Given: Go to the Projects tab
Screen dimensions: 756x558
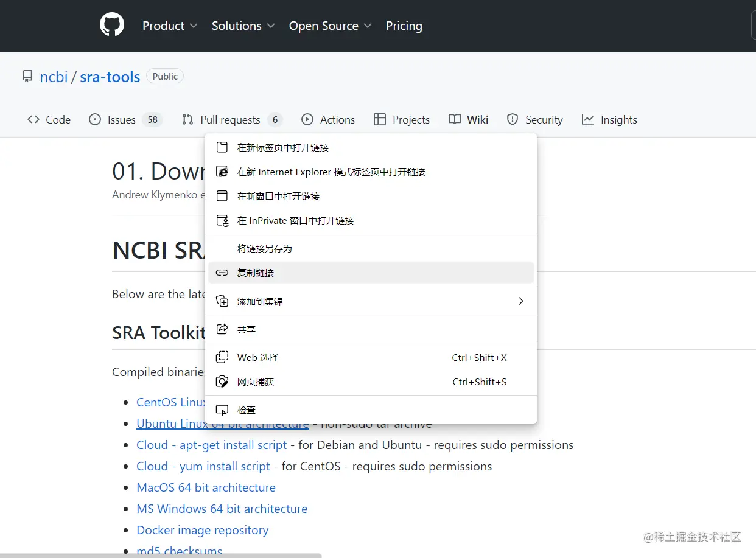Looking at the screenshot, I should 402,119.
